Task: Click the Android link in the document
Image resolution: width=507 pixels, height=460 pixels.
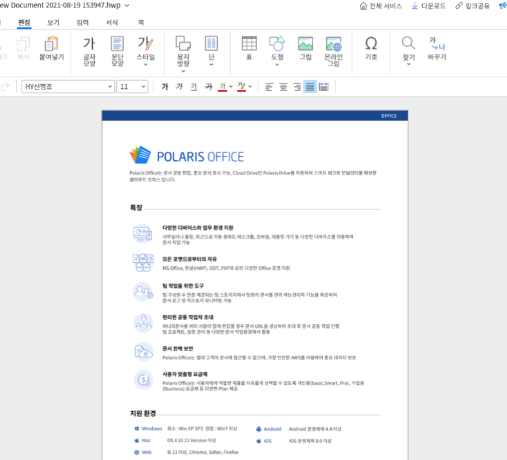Action: click(x=272, y=429)
